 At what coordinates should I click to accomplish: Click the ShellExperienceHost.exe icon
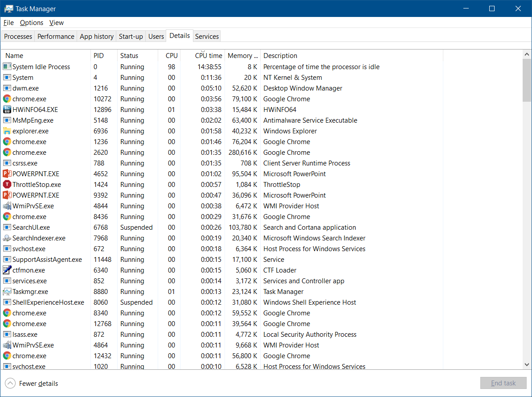[7, 302]
